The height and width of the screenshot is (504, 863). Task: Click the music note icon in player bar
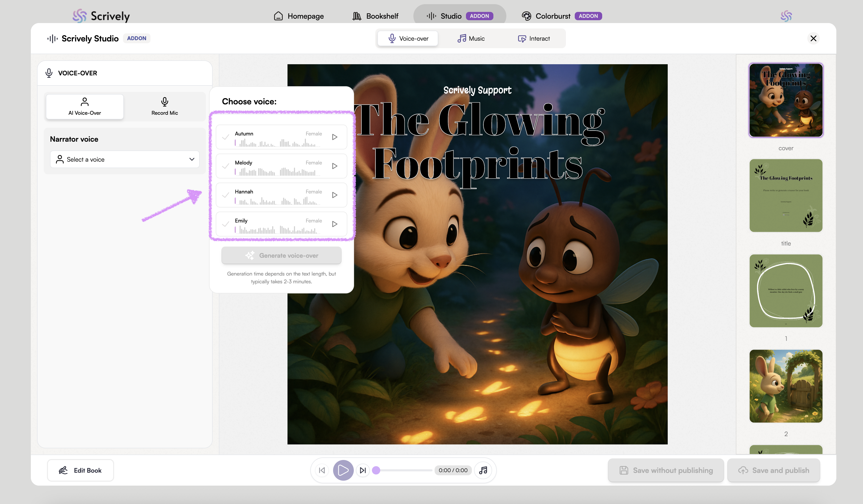pyautogui.click(x=483, y=470)
